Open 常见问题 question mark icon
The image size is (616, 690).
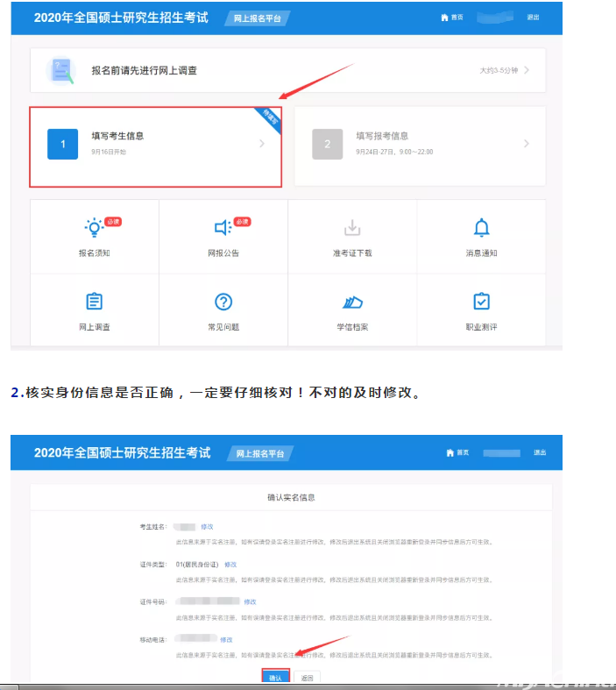[x=223, y=302]
